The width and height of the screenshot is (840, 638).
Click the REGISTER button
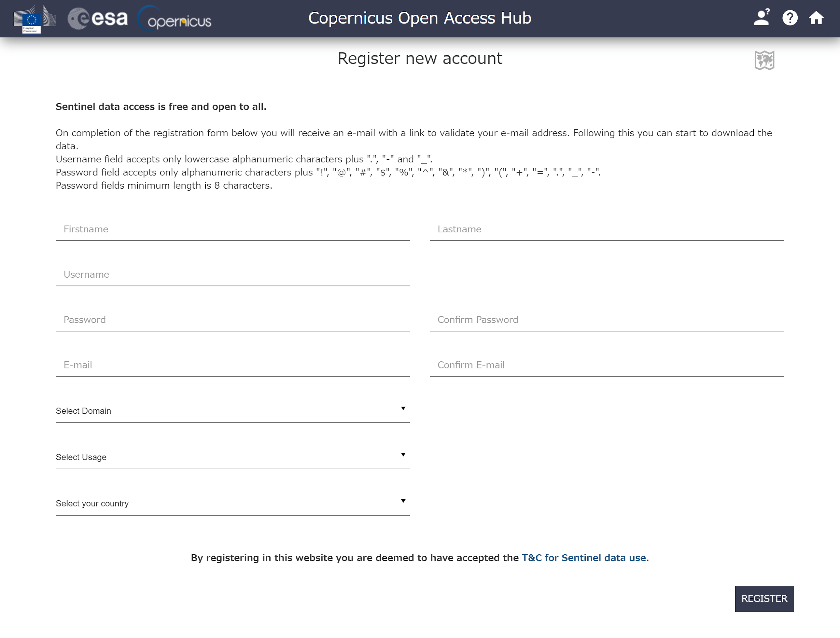(x=764, y=598)
